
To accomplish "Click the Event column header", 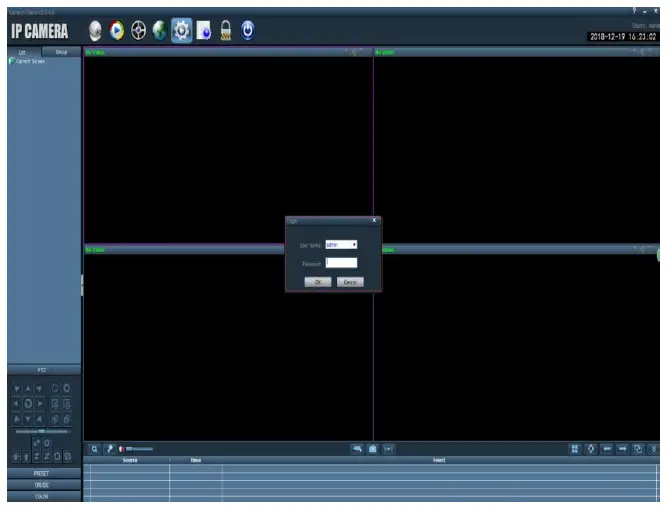I will click(439, 460).
